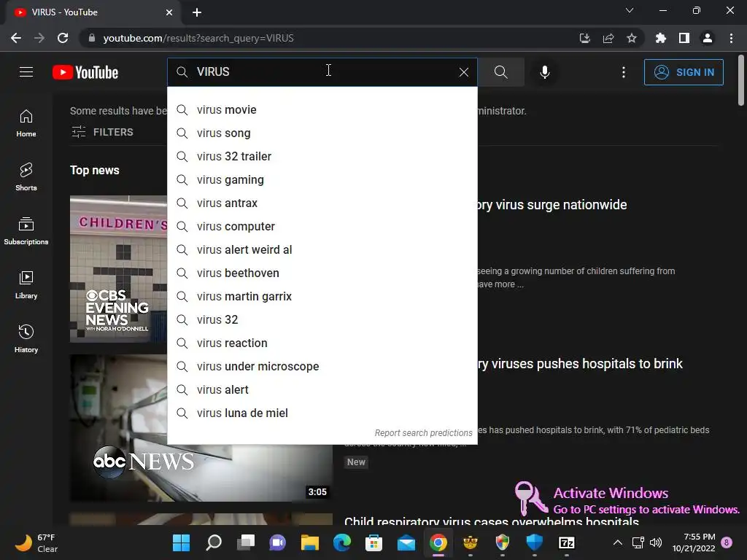Open FILTERS options
747x560 pixels.
(x=102, y=132)
